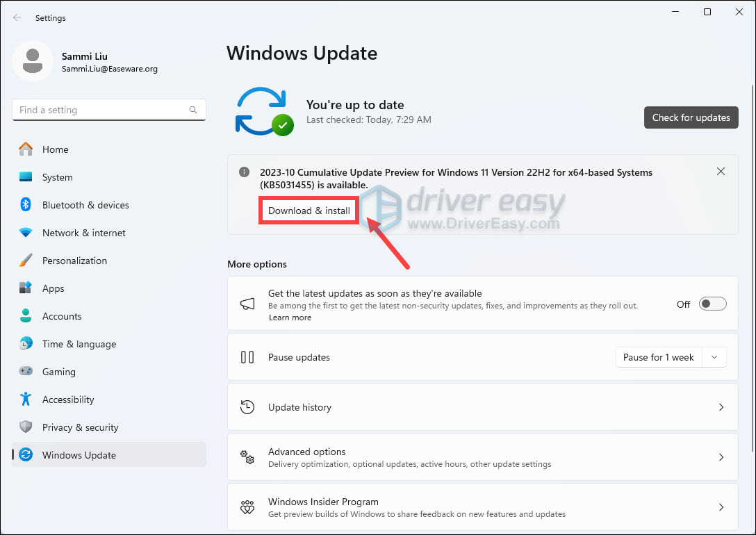Click Download & install button
This screenshot has width=756, height=535.
coord(309,211)
